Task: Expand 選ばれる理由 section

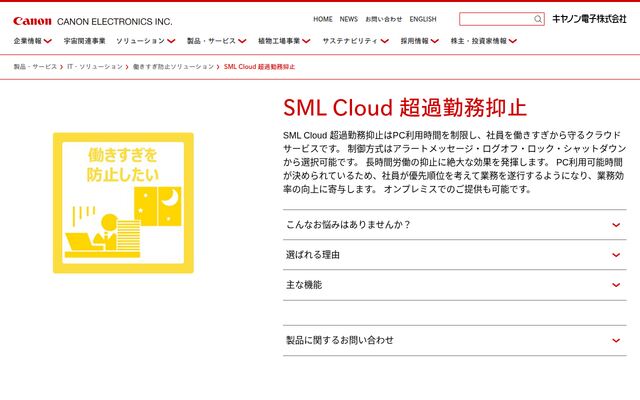Action: coord(455,255)
